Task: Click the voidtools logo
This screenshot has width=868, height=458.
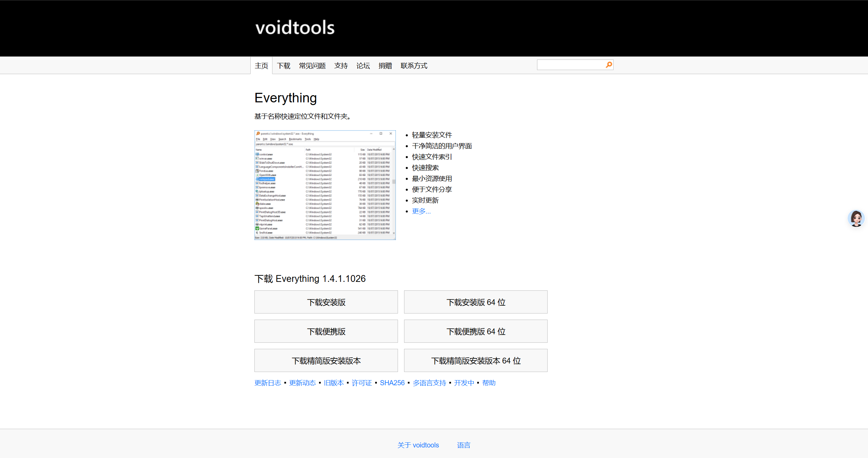Action: [x=295, y=28]
